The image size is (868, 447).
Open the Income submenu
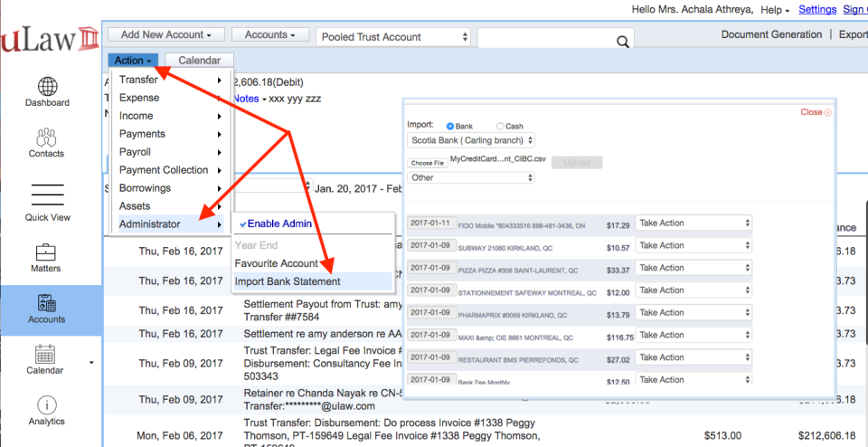coord(171,116)
